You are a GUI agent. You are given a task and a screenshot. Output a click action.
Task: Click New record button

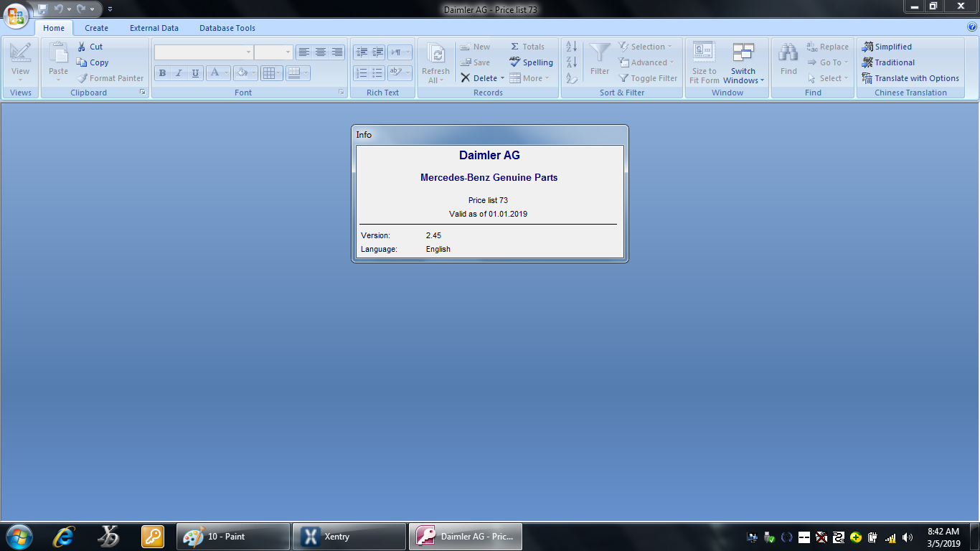coord(475,47)
